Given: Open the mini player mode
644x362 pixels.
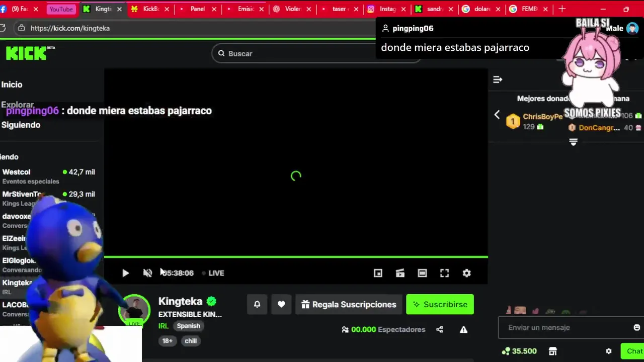Looking at the screenshot, I should [x=378, y=273].
